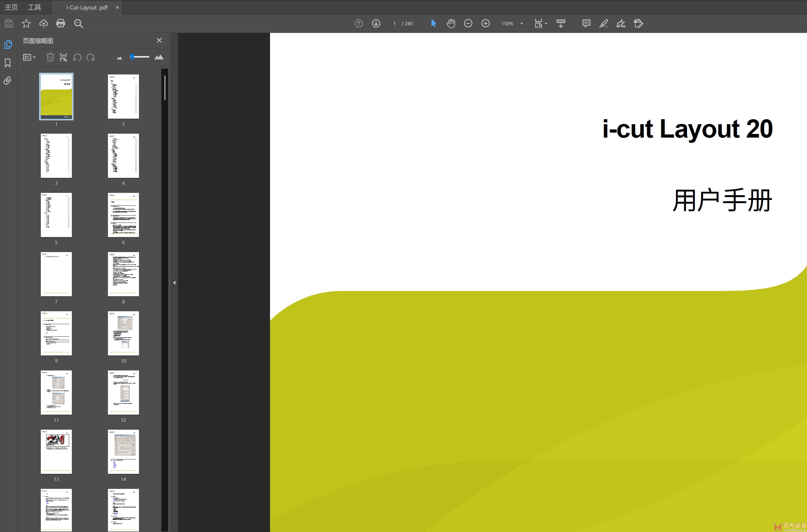This screenshot has height=532, width=807.
Task: Go to previous page arrow
Action: 359,23
